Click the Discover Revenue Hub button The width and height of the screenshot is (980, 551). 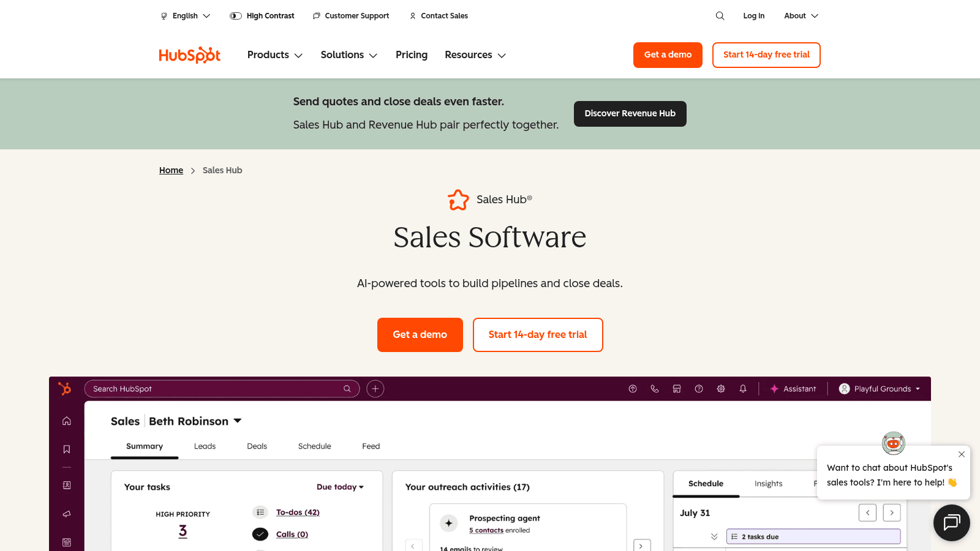[x=630, y=114]
